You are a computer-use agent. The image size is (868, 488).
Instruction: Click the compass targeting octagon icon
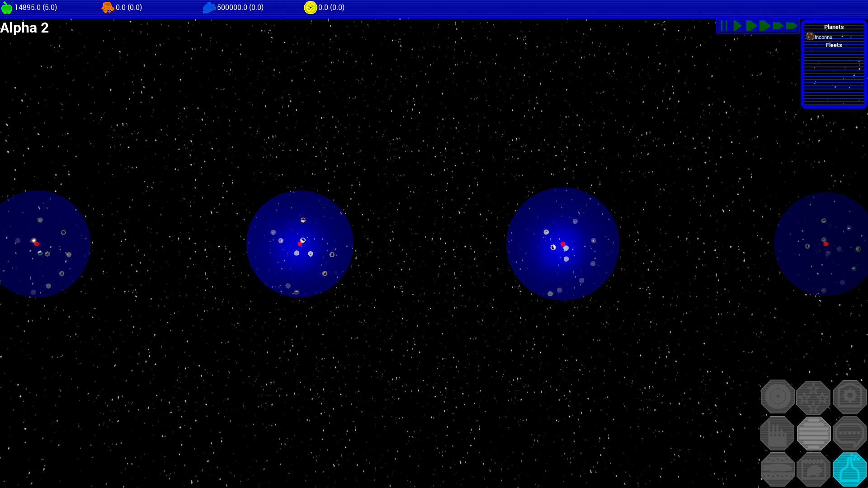778,397
